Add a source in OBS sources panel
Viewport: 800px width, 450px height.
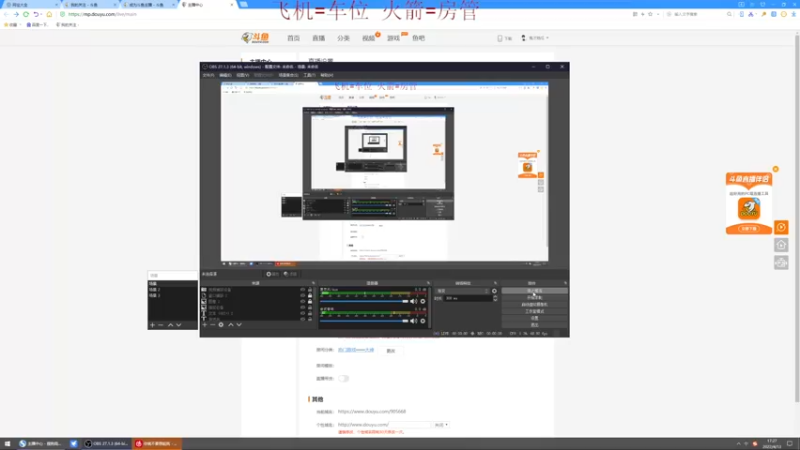(205, 324)
